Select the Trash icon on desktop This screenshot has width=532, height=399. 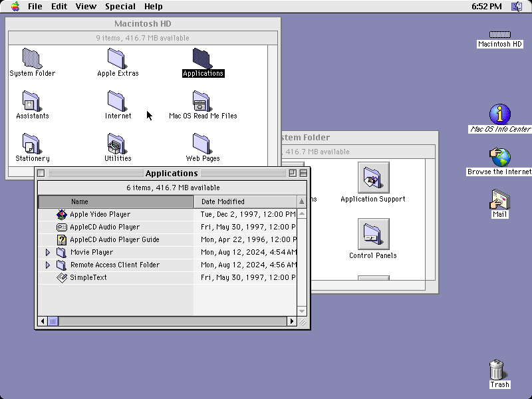pyautogui.click(x=497, y=369)
